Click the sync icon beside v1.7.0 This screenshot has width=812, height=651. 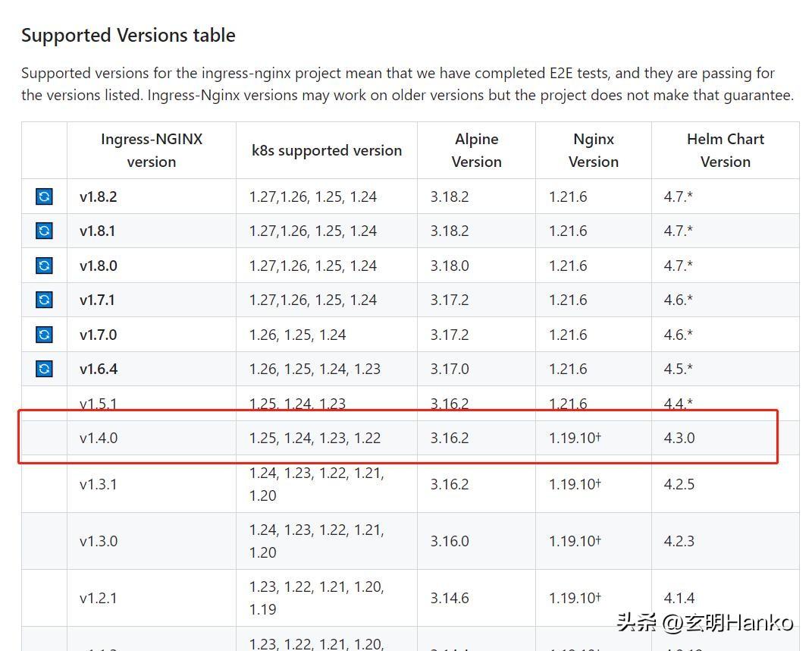[44, 335]
